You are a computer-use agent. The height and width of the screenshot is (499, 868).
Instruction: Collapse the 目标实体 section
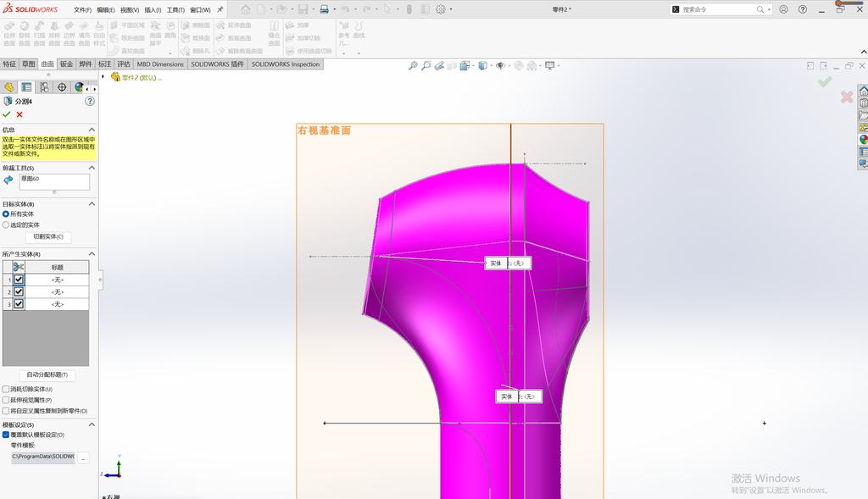point(92,203)
